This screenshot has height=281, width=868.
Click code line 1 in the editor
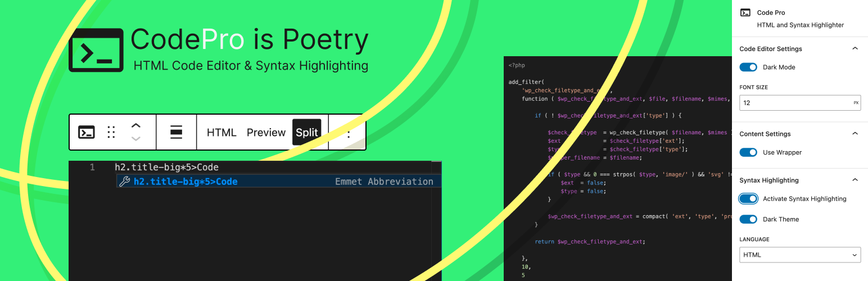166,167
